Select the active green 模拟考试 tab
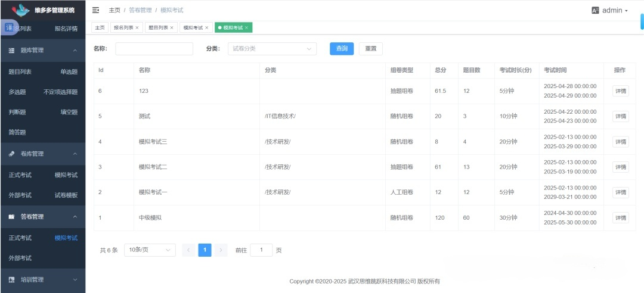The height and width of the screenshot is (293, 644). [233, 27]
